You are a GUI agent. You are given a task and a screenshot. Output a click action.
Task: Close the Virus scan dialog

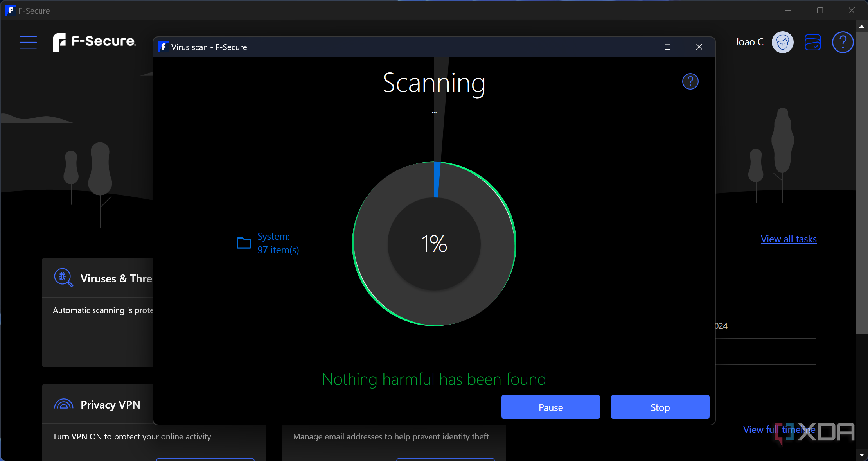[699, 47]
